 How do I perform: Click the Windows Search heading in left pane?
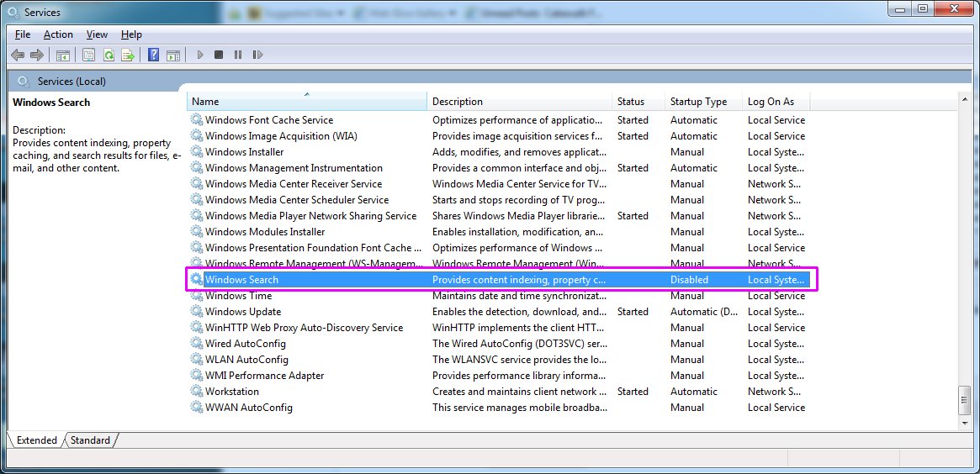[x=51, y=103]
